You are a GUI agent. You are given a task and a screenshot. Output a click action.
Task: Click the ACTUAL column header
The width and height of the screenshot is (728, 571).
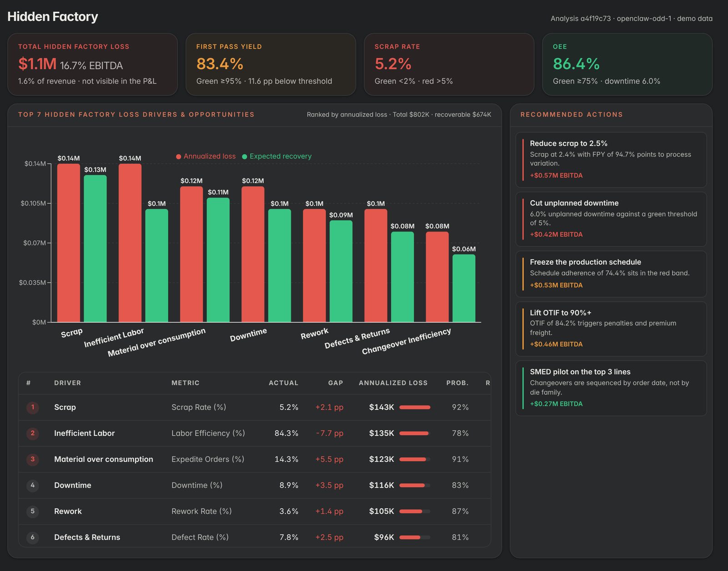(283, 383)
